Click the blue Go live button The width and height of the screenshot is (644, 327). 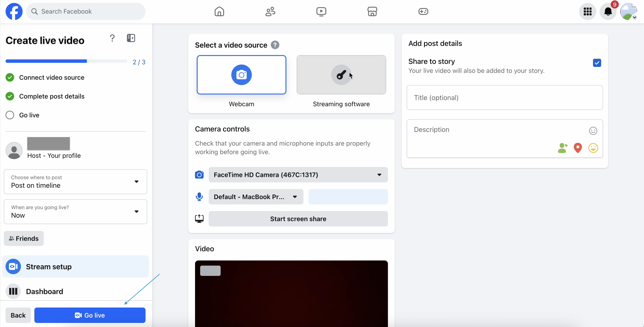pyautogui.click(x=90, y=315)
